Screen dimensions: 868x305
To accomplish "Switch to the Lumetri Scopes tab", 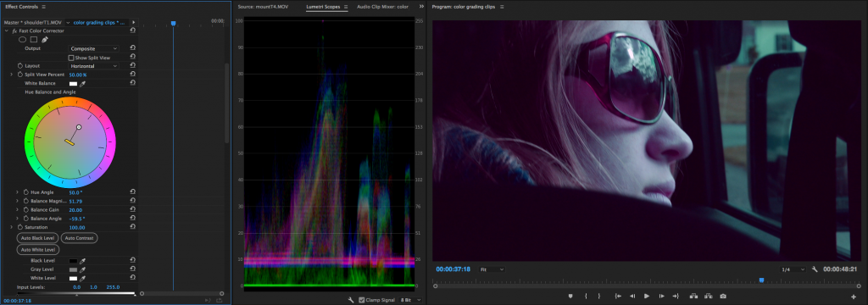I will 323,7.
